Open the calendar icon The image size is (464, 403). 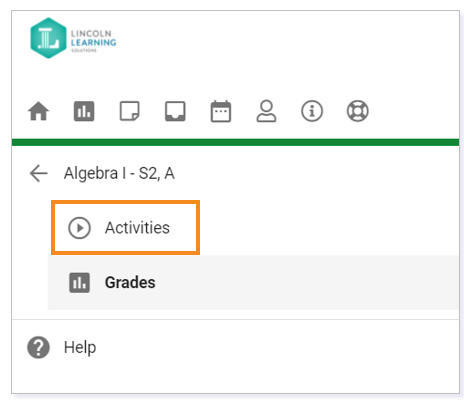coord(221,111)
